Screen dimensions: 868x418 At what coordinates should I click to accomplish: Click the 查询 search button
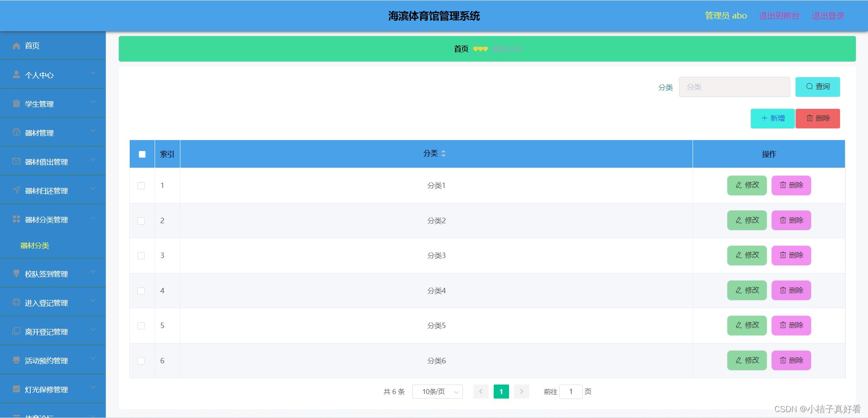click(x=817, y=87)
